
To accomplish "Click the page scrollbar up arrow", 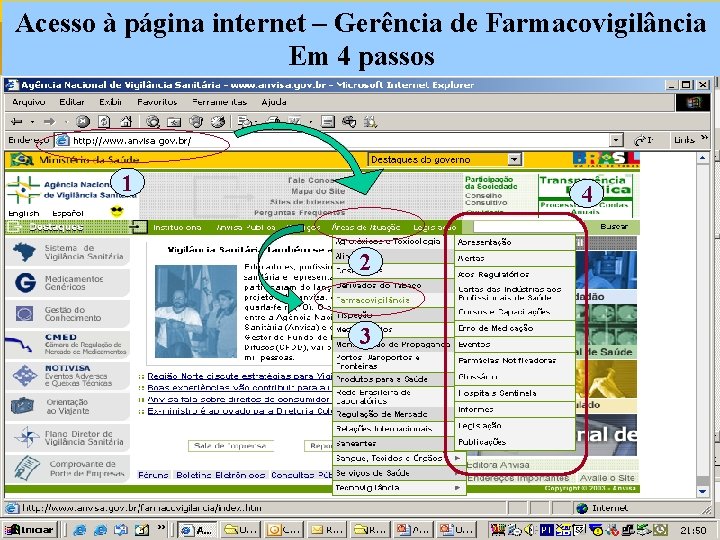I will [x=703, y=158].
